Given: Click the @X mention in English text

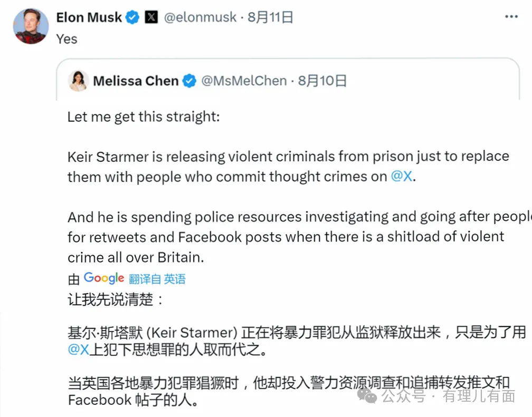Looking at the screenshot, I should pos(402,177).
